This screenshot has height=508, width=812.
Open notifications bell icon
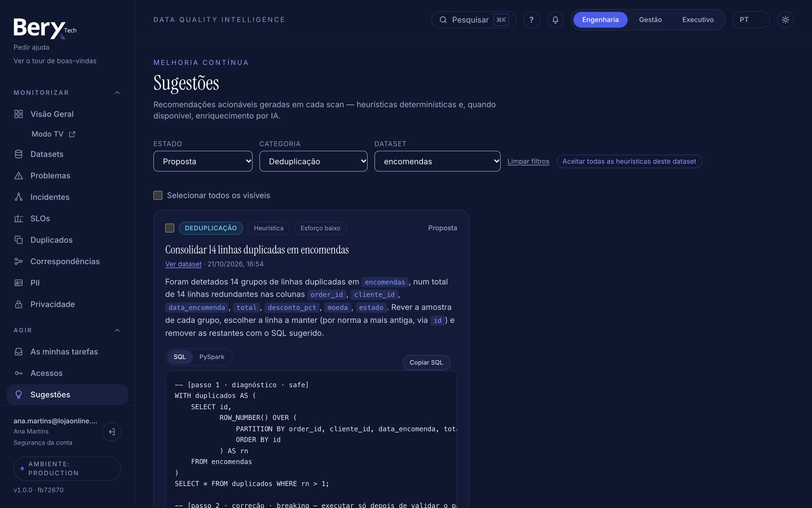coord(555,20)
